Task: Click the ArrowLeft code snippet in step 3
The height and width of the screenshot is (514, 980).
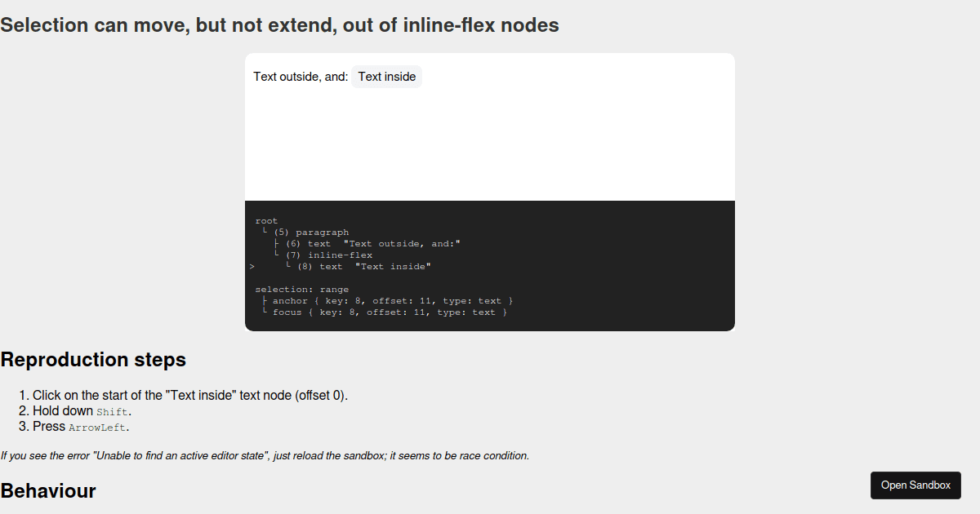Action: click(x=98, y=427)
